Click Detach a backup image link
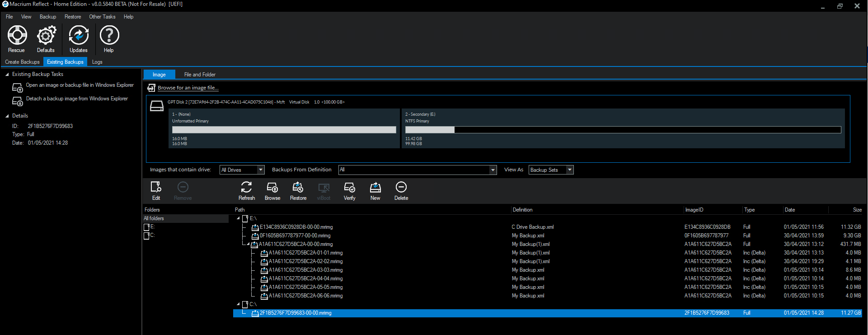The image size is (868, 335). pos(77,99)
